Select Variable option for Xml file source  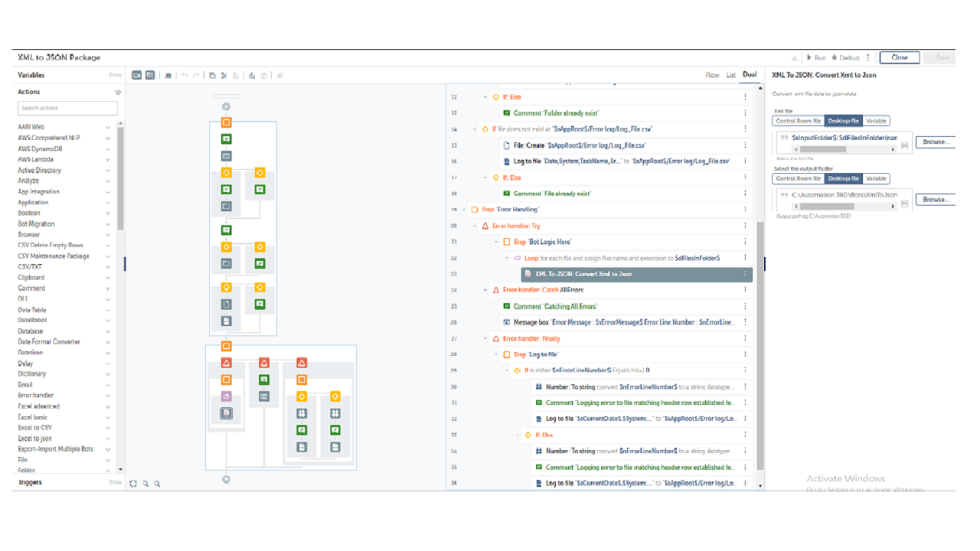(x=877, y=121)
